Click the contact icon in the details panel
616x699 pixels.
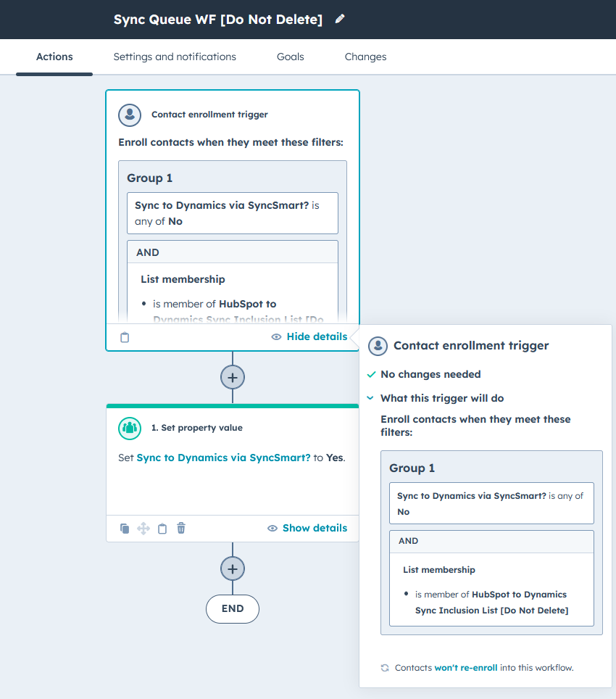click(x=378, y=346)
